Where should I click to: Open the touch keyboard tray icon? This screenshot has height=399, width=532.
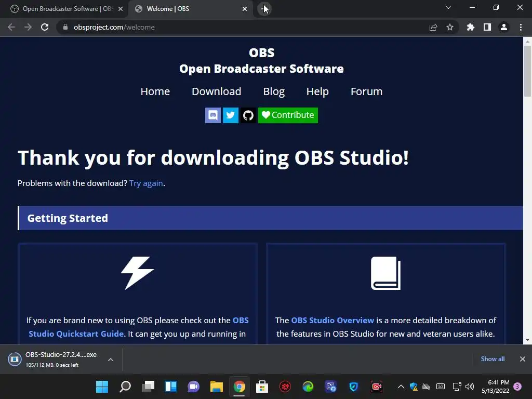(441, 387)
